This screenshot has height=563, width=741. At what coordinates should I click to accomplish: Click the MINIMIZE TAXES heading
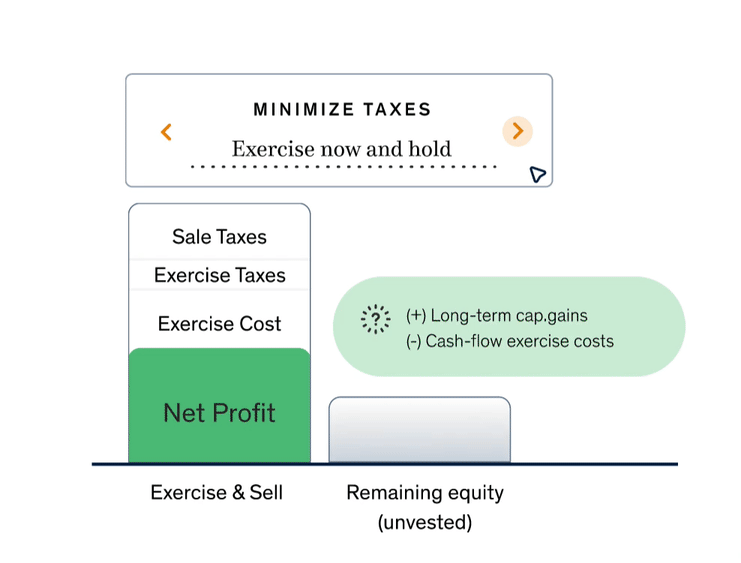343,109
